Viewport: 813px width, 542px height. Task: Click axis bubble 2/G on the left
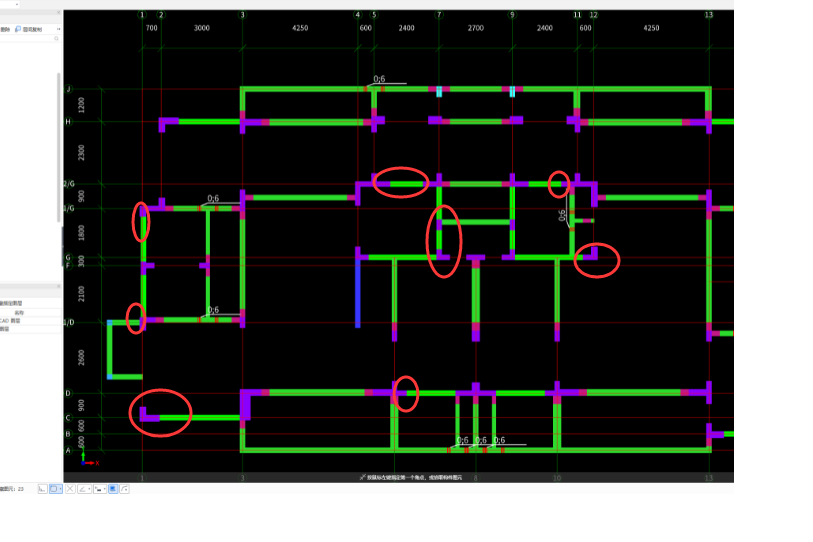click(69, 184)
